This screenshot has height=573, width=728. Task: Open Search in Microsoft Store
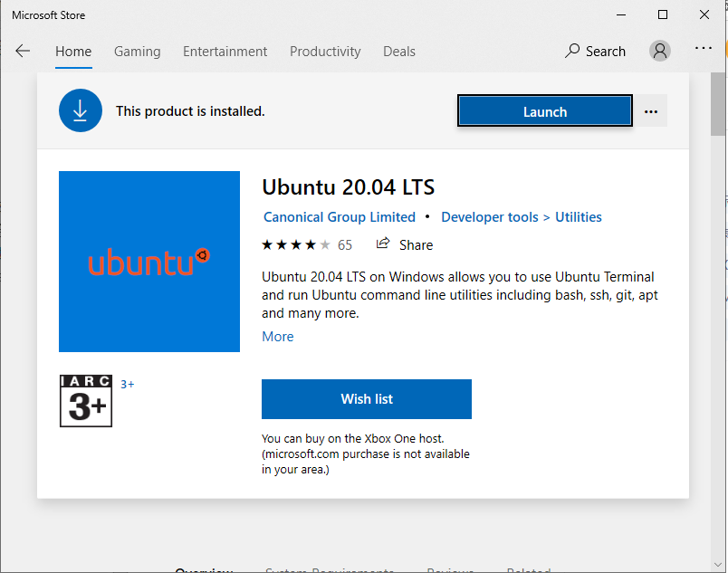(x=595, y=51)
